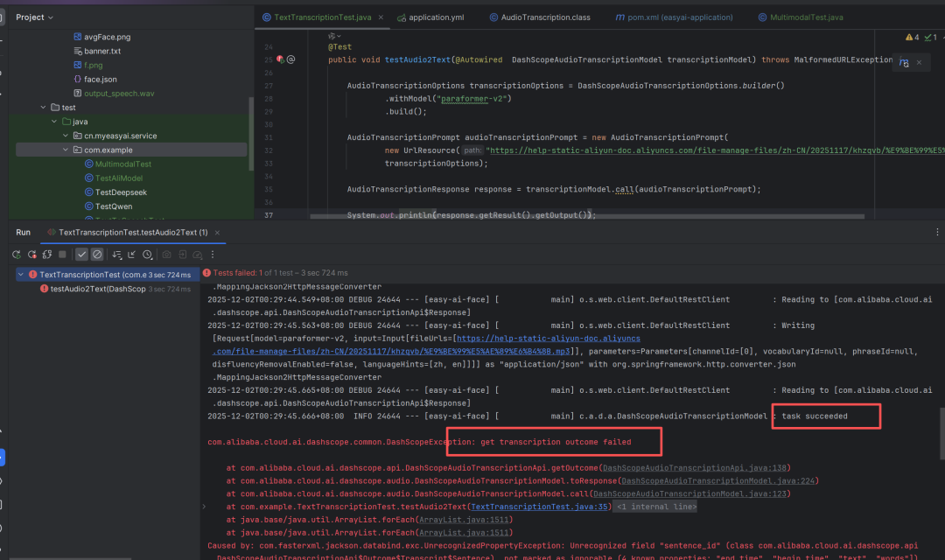Click the Stop button in Run toolbar
The image size is (945, 560).
pos(62,254)
